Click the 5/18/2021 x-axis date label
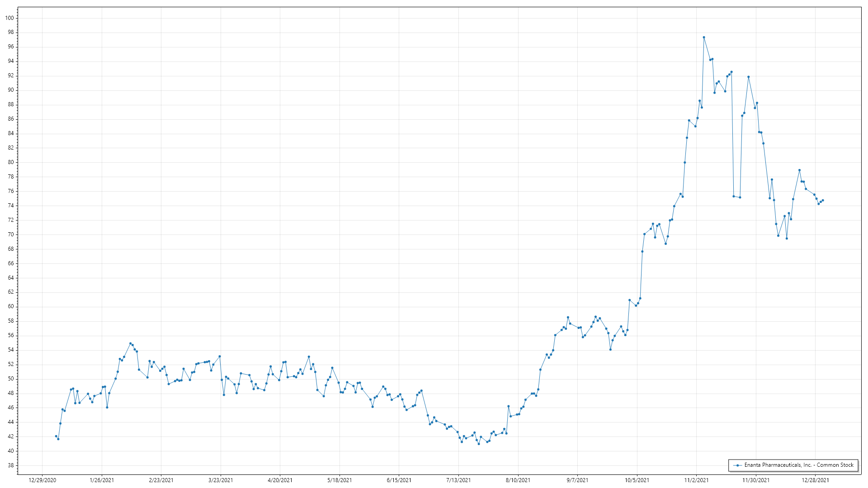The width and height of the screenshot is (868, 488). tap(340, 480)
